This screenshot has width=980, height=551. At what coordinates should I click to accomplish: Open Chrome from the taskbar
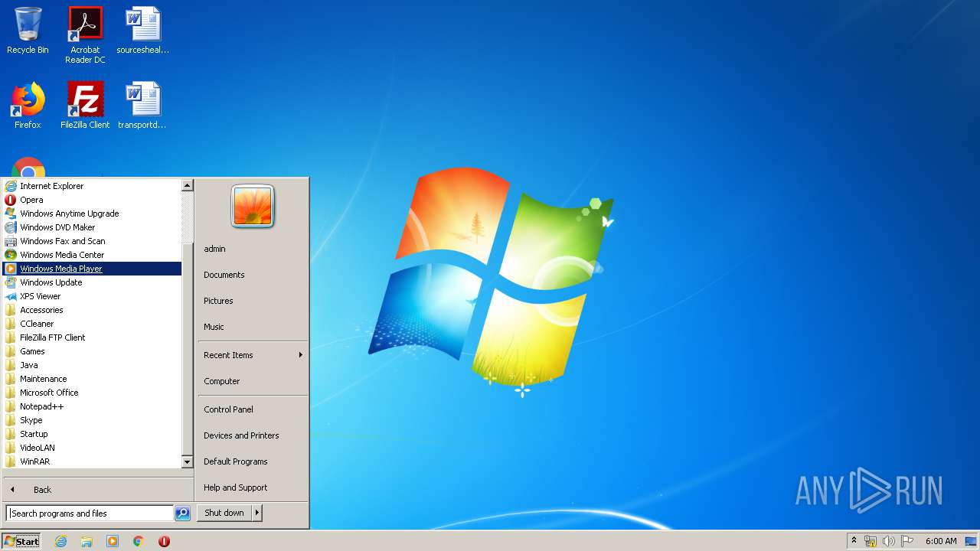tap(139, 541)
